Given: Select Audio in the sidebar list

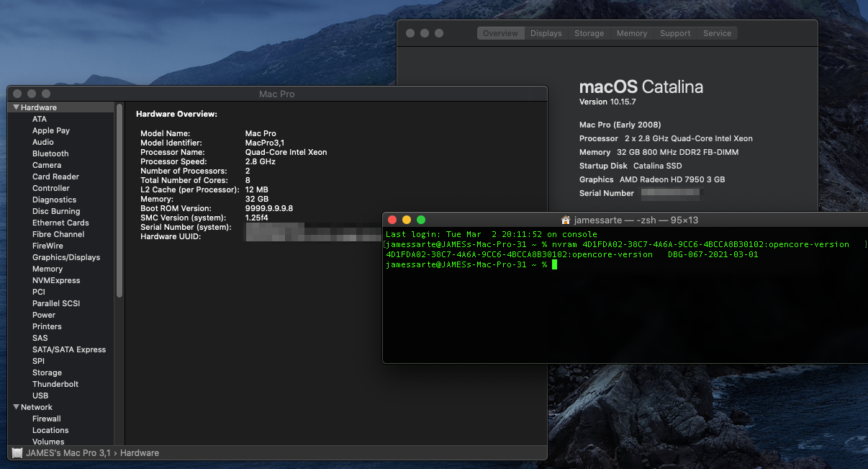Looking at the screenshot, I should 43,142.
